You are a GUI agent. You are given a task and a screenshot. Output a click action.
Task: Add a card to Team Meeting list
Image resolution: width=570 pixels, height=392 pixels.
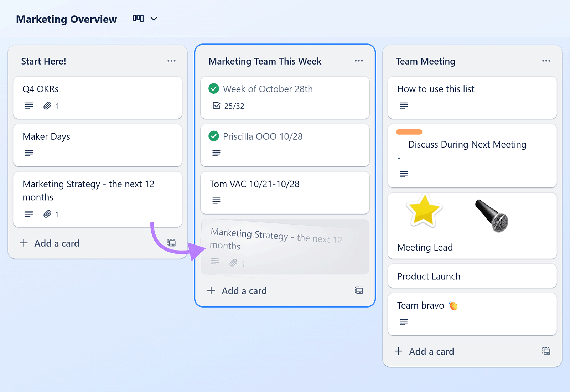click(x=425, y=351)
